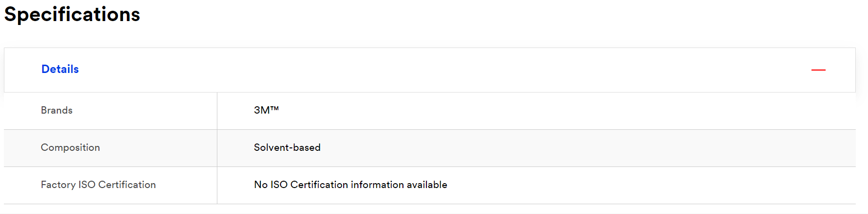Click the blue Details heading text
This screenshot has width=868, height=214.
pyautogui.click(x=60, y=69)
